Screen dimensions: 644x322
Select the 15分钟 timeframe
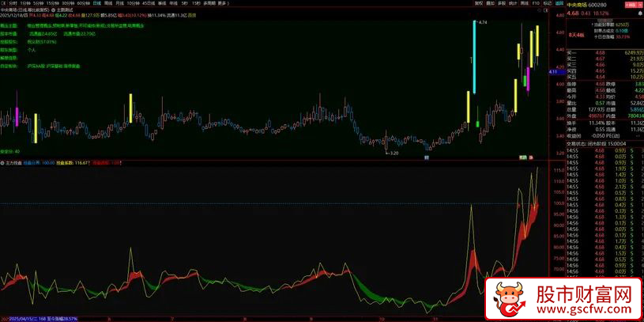53,3
